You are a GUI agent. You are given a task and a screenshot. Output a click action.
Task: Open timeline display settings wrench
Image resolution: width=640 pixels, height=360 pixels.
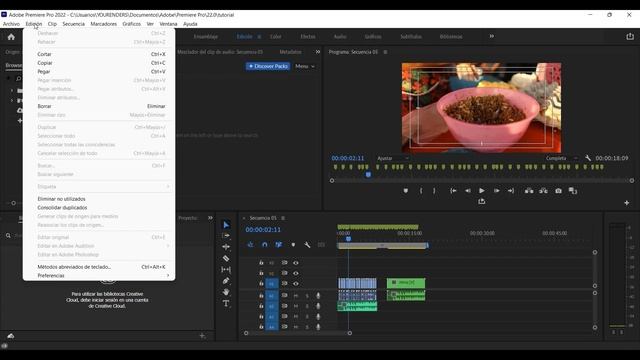tap(307, 244)
